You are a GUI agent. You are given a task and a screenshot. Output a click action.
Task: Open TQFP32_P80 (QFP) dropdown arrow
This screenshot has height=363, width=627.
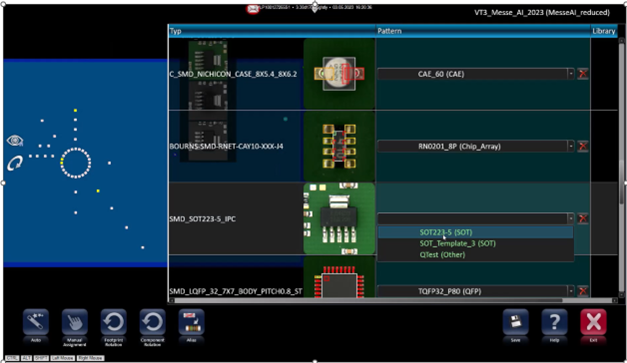571,291
